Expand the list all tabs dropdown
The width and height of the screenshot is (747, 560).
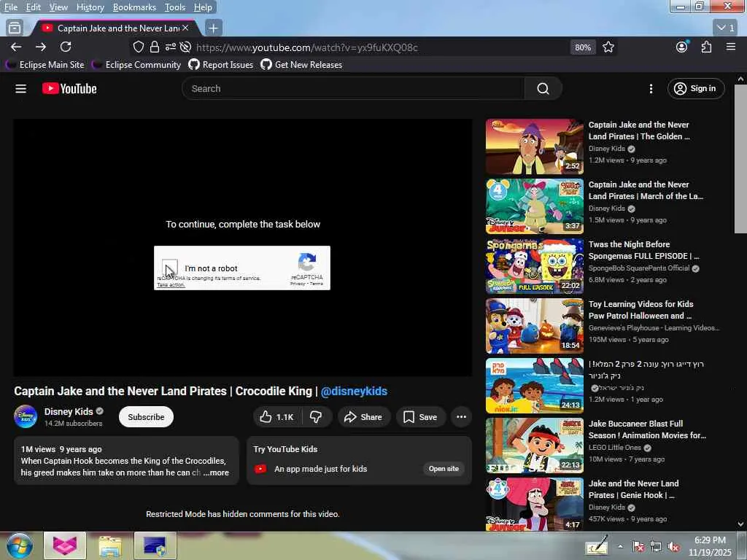pos(727,28)
